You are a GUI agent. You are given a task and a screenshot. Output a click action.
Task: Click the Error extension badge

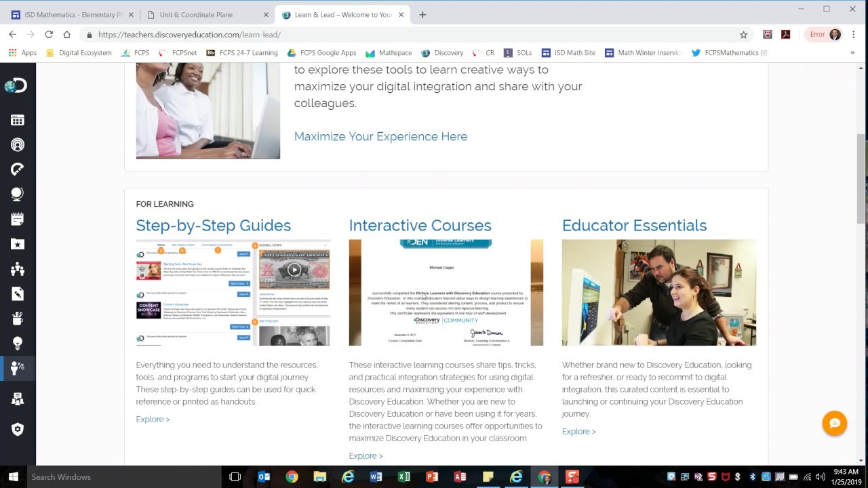[817, 35]
